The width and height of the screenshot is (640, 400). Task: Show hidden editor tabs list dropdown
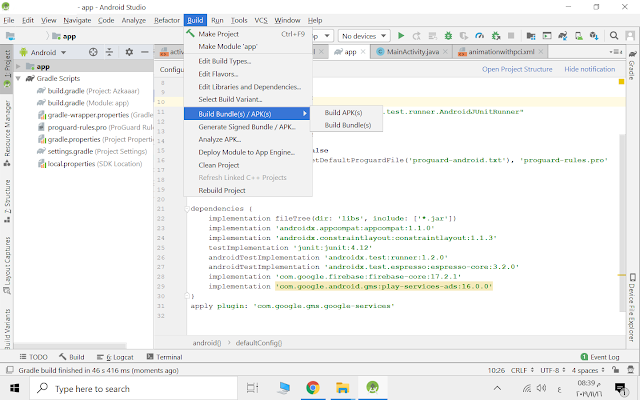click(x=616, y=52)
